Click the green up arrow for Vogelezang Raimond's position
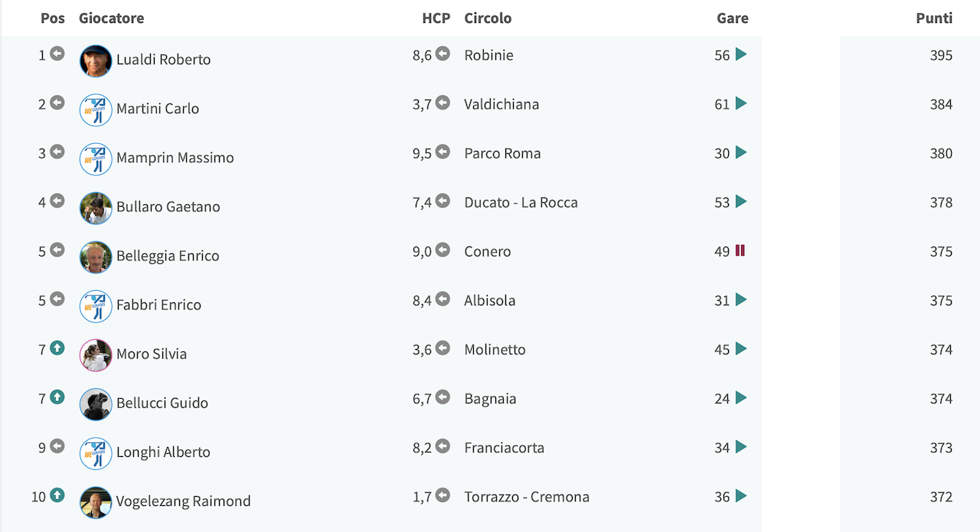980x532 pixels. 57,495
